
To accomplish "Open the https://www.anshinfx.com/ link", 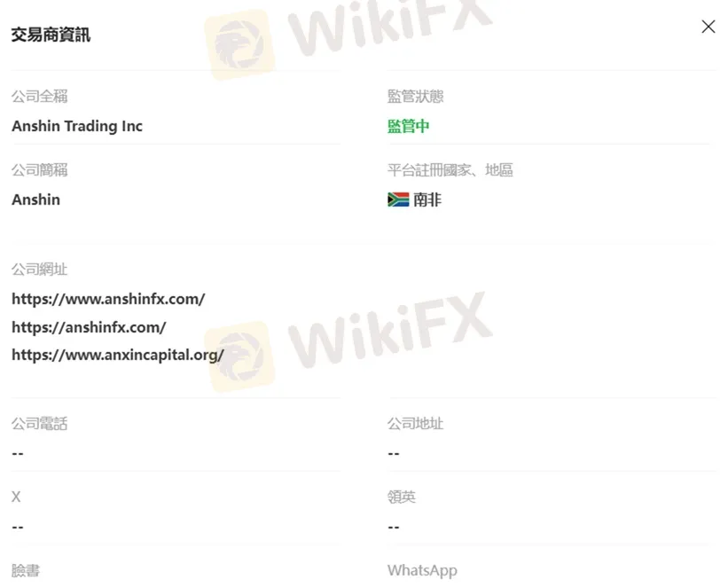I will 108,299.
